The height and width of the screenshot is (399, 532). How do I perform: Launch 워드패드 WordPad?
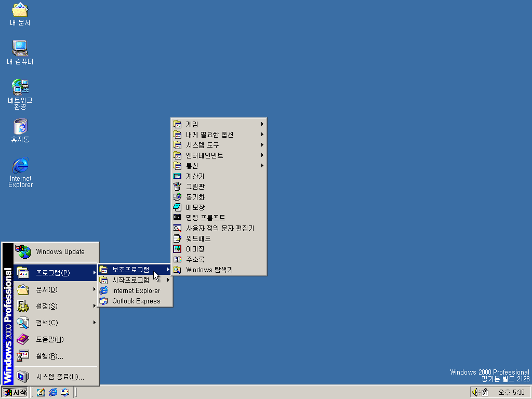(x=219, y=238)
